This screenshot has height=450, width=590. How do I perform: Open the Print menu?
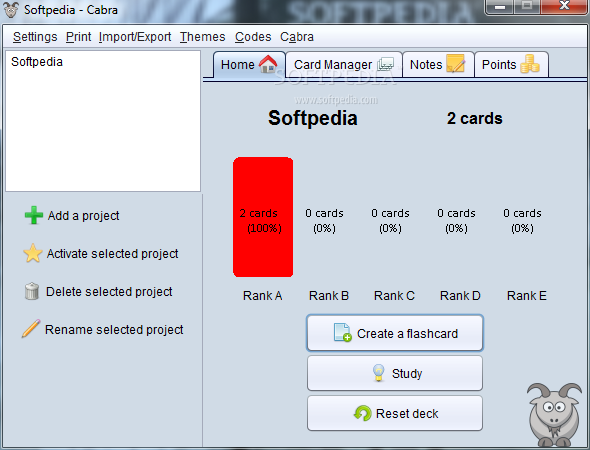coord(79,37)
